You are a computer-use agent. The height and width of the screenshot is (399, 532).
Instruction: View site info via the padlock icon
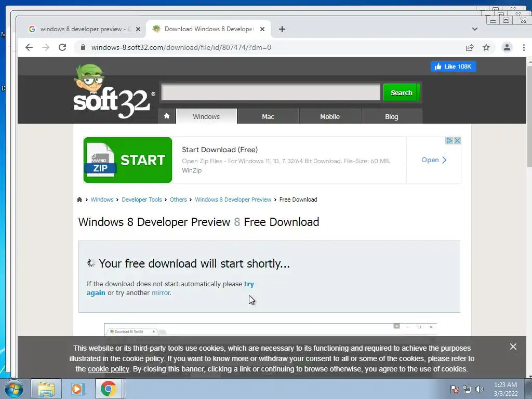pos(83,47)
